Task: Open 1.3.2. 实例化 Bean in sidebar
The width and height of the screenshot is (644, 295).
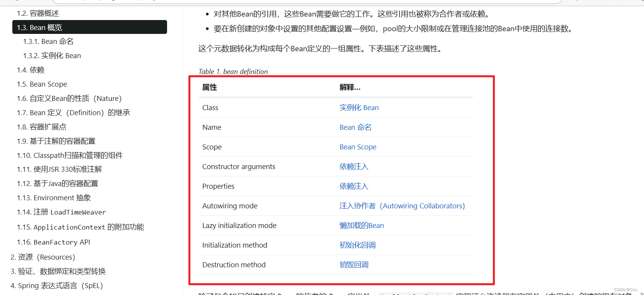Action: (x=52, y=56)
